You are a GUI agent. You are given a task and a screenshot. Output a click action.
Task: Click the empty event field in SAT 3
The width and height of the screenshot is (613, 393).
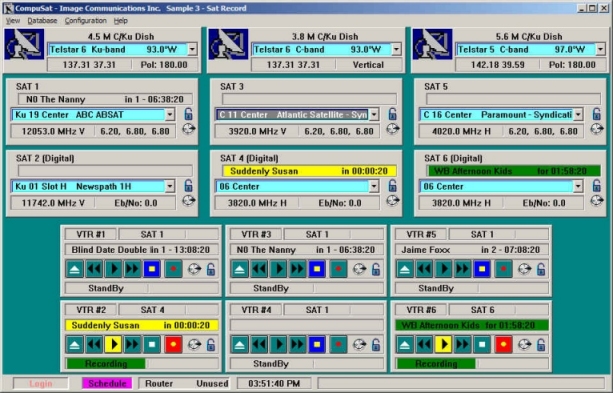pyautogui.click(x=310, y=99)
